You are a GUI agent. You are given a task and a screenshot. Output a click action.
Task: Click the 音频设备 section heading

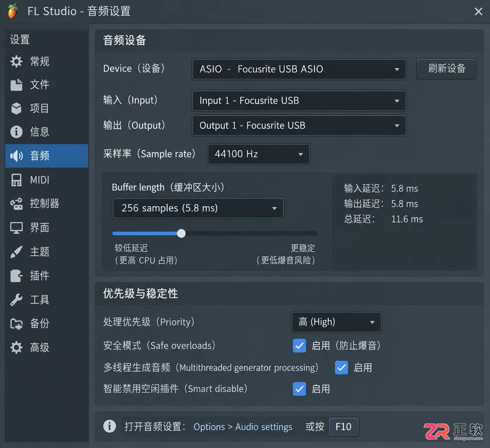coord(124,40)
